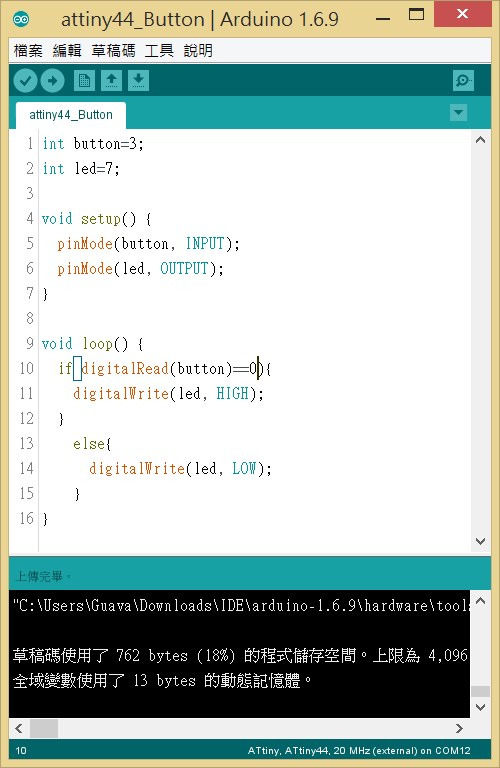Click the horizontal scrollbar left arrow
Image resolution: width=500 pixels, height=768 pixels.
pos(19,728)
